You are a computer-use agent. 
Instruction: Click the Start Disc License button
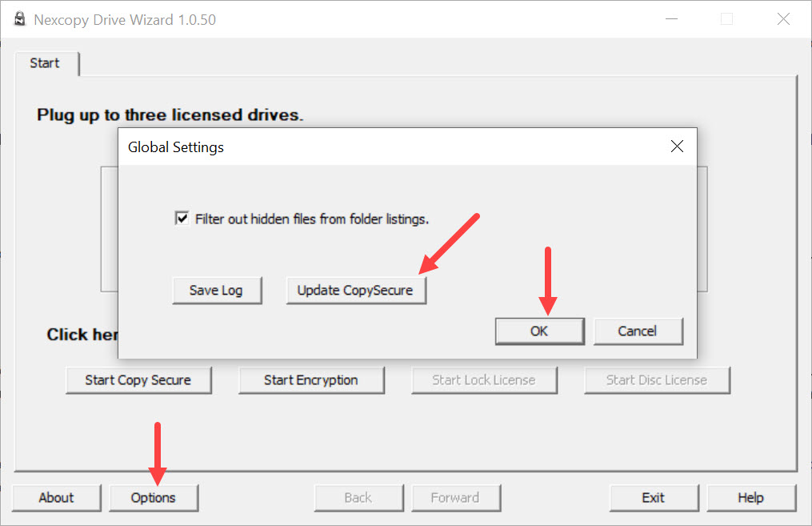pyautogui.click(x=656, y=380)
